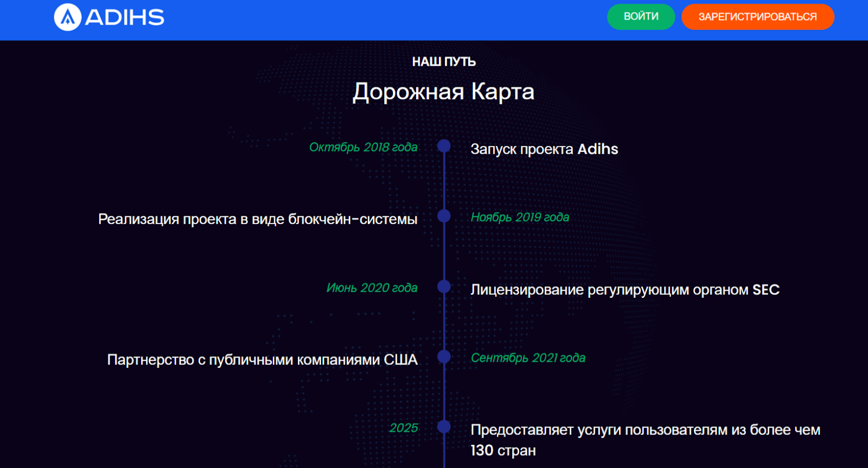
Task: Click the Партнерство с публичными компаниями США text
Action: (262, 360)
